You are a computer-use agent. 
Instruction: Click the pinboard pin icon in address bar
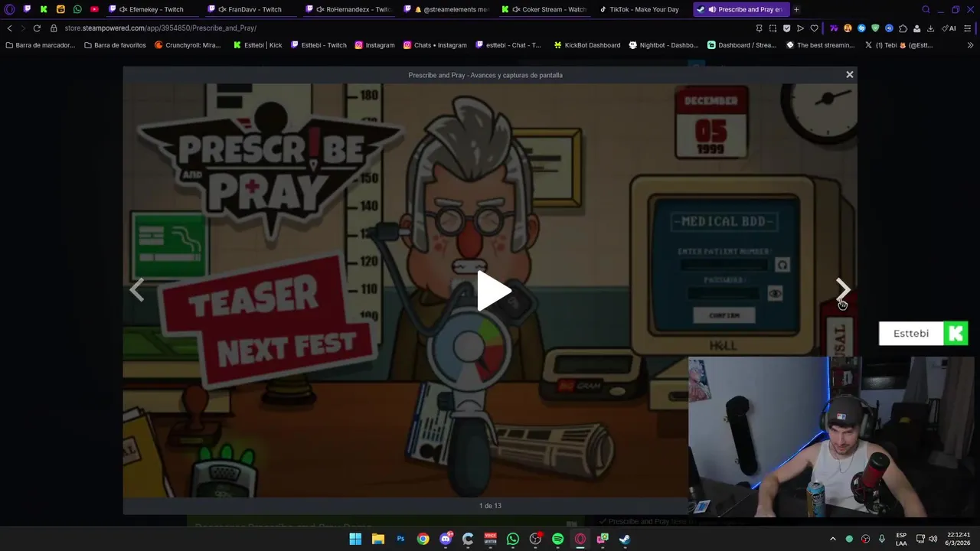click(x=759, y=28)
